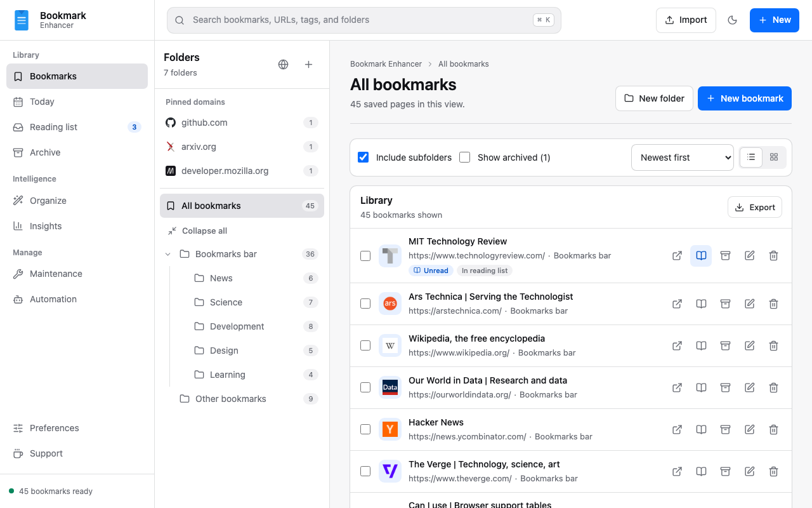
Task: Add Wikipedia to reading list
Action: click(701, 345)
